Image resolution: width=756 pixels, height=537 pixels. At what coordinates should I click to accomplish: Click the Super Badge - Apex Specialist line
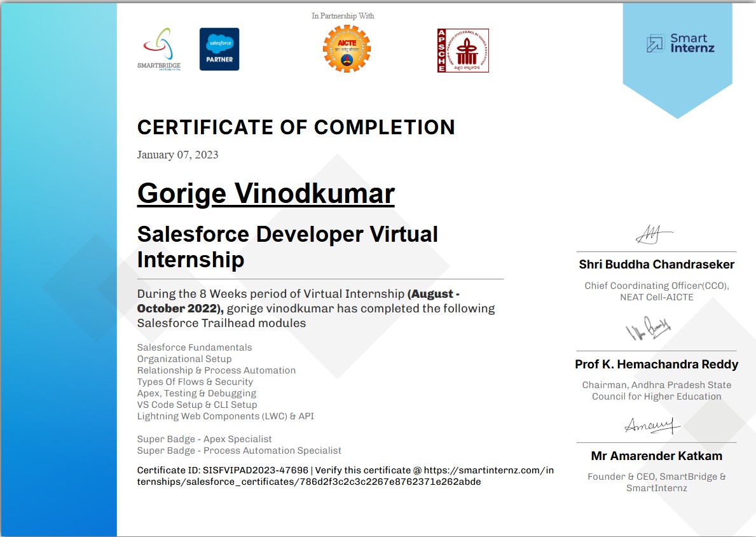click(204, 439)
